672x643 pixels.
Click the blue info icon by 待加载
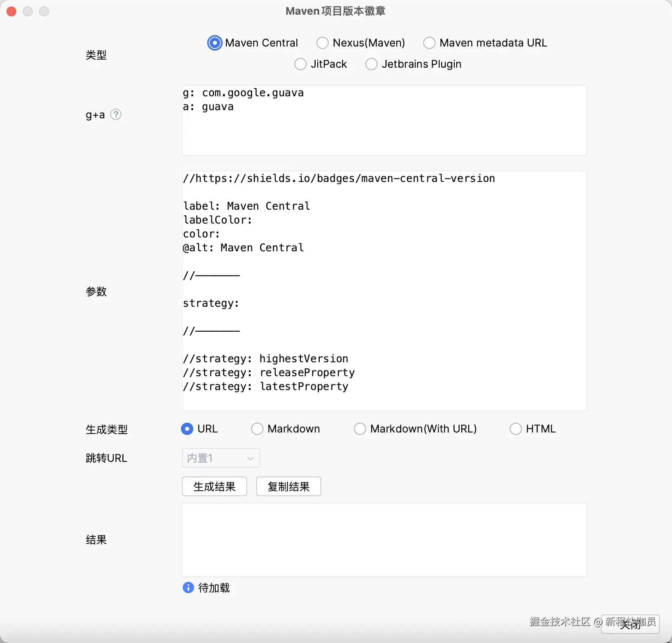(x=188, y=588)
